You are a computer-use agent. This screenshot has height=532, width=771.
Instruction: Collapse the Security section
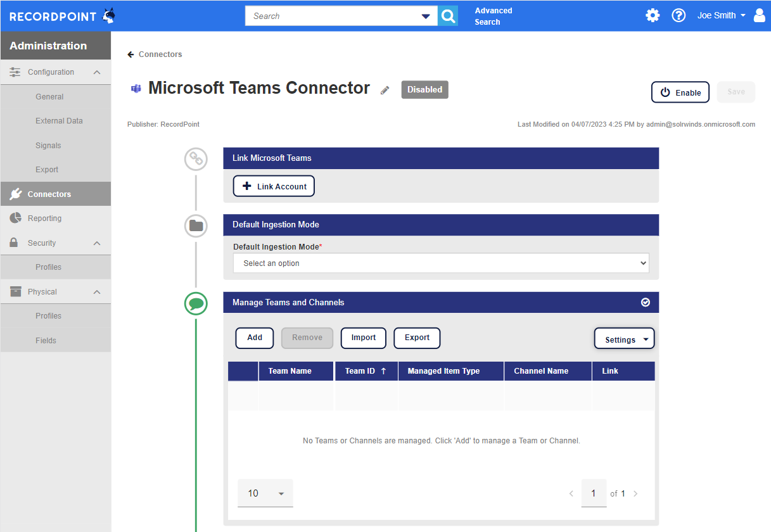[97, 243]
